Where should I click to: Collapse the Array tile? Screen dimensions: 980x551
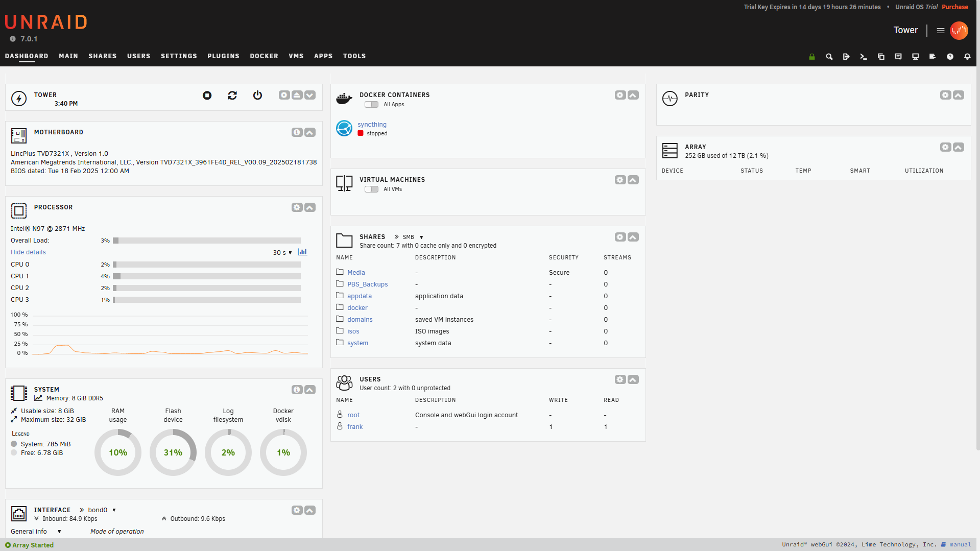959,147
